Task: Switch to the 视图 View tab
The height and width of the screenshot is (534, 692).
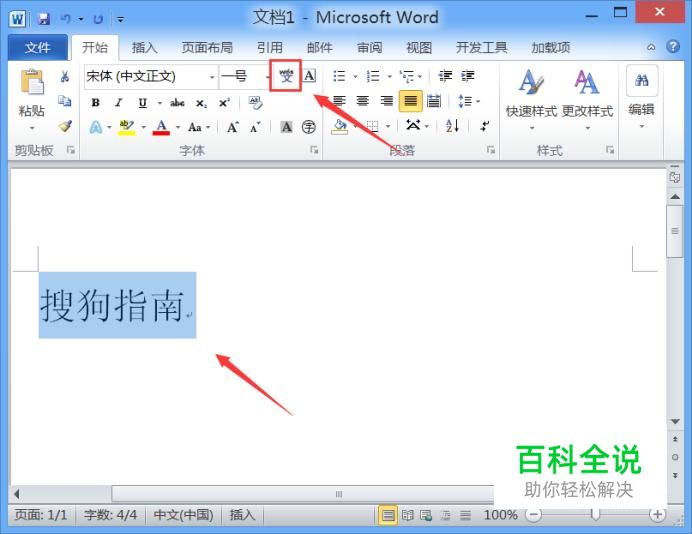Action: (x=419, y=47)
